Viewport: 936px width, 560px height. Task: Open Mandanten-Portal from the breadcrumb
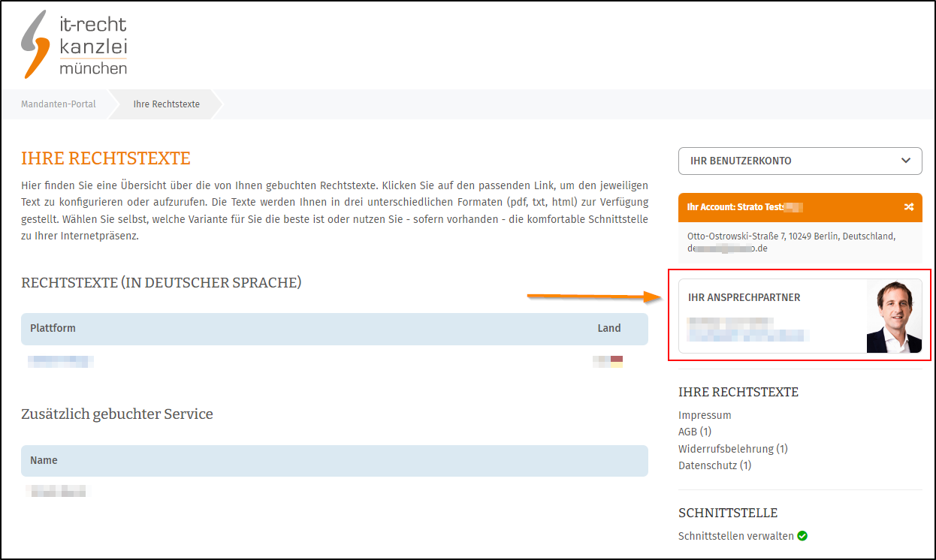point(58,104)
